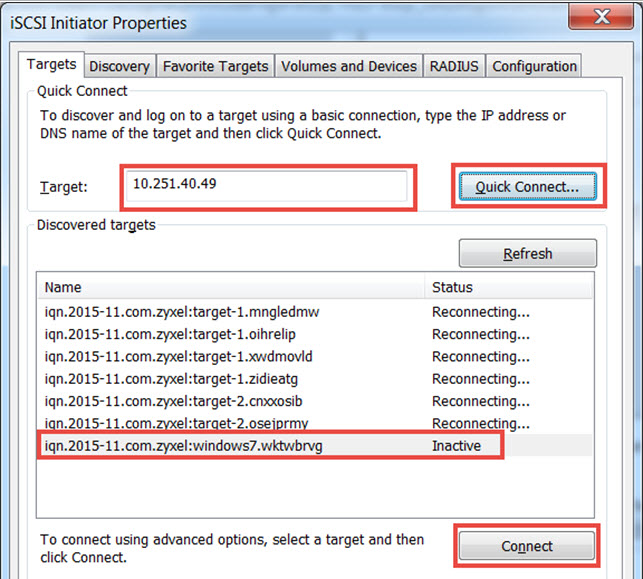Click the Connect button
The image size is (643, 579).
[x=527, y=546]
